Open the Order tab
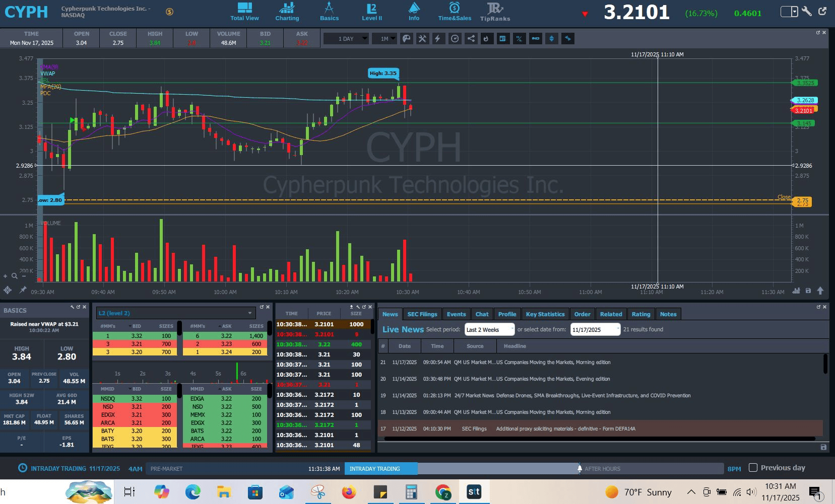The width and height of the screenshot is (835, 504). pos(583,314)
